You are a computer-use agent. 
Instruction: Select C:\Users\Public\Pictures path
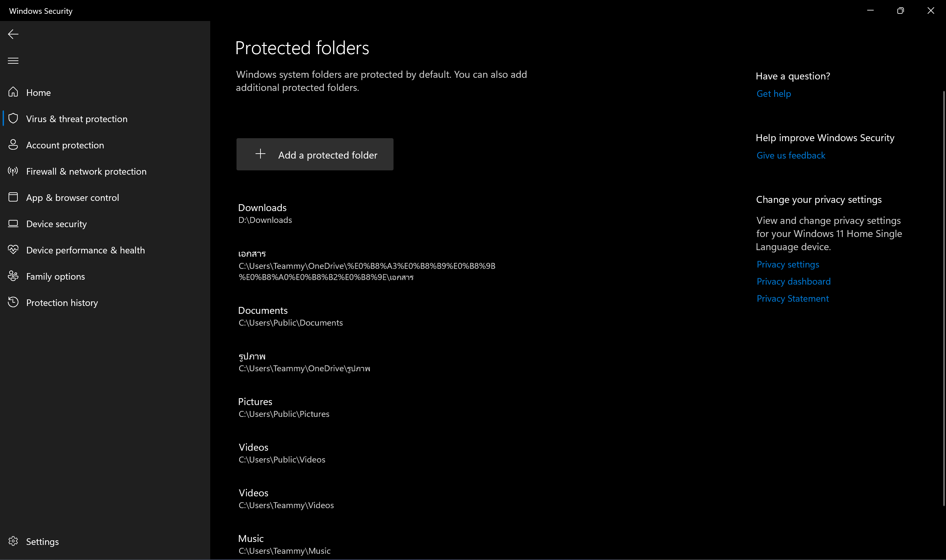pyautogui.click(x=284, y=414)
